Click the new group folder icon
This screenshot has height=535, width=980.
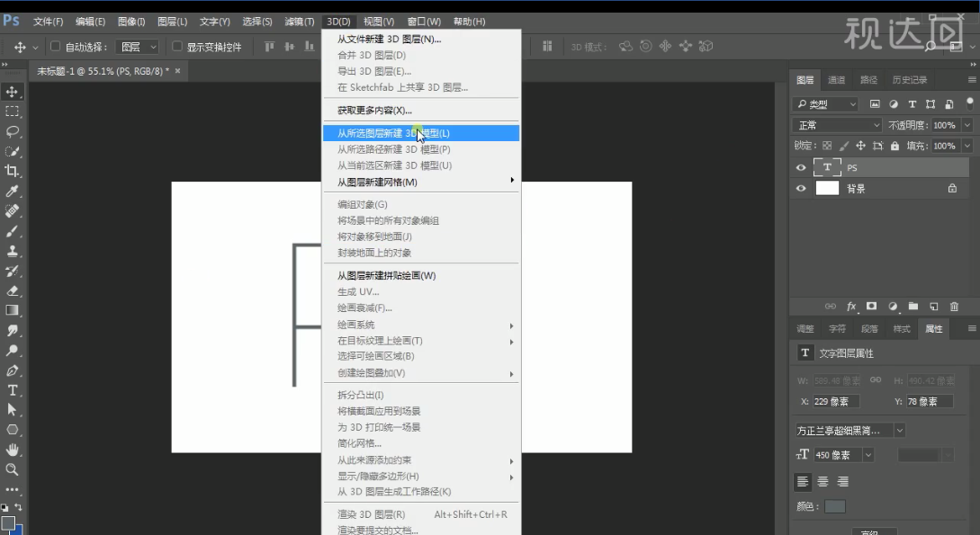(x=913, y=306)
